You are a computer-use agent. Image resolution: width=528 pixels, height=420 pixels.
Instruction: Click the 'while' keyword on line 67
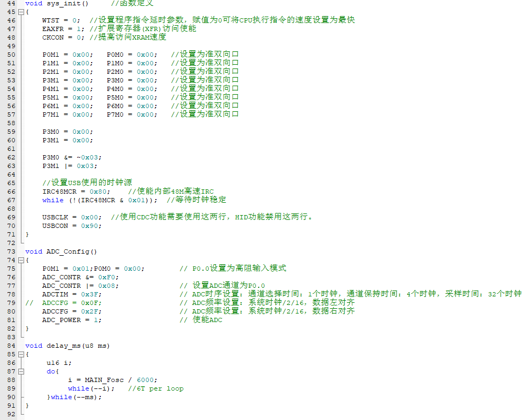point(53,200)
